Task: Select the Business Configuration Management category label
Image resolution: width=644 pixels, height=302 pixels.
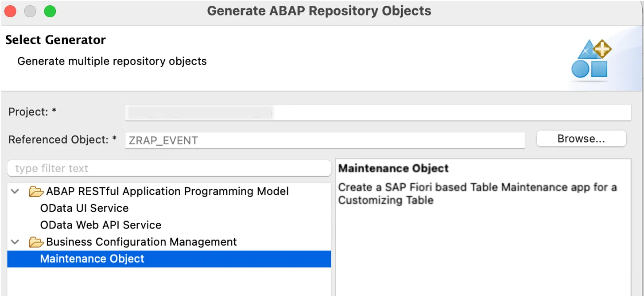Action: (x=141, y=242)
